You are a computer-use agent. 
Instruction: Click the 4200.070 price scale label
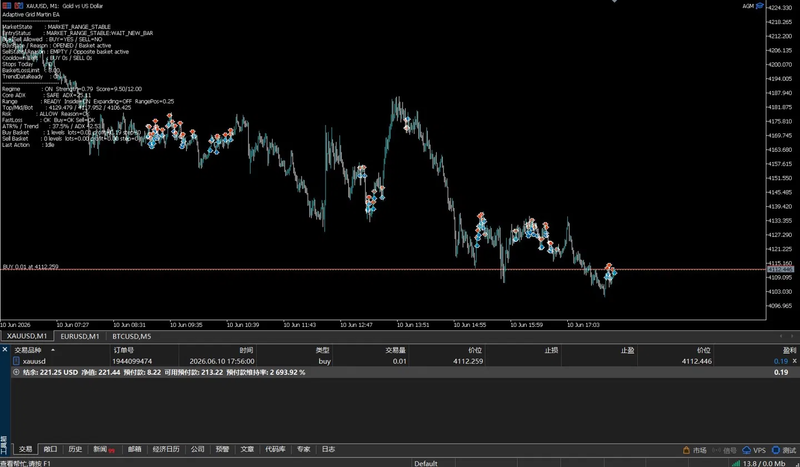pyautogui.click(x=780, y=64)
